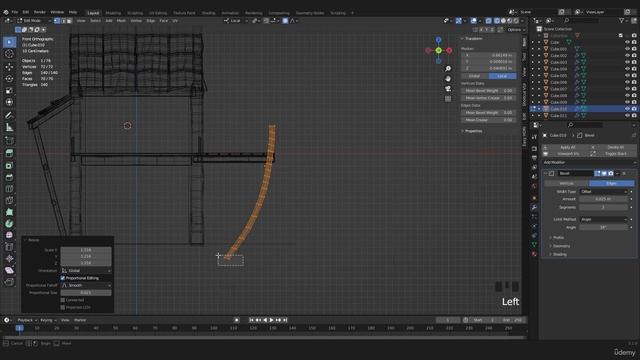Open the File menu
This screenshot has height=360, width=640.
coord(15,12)
